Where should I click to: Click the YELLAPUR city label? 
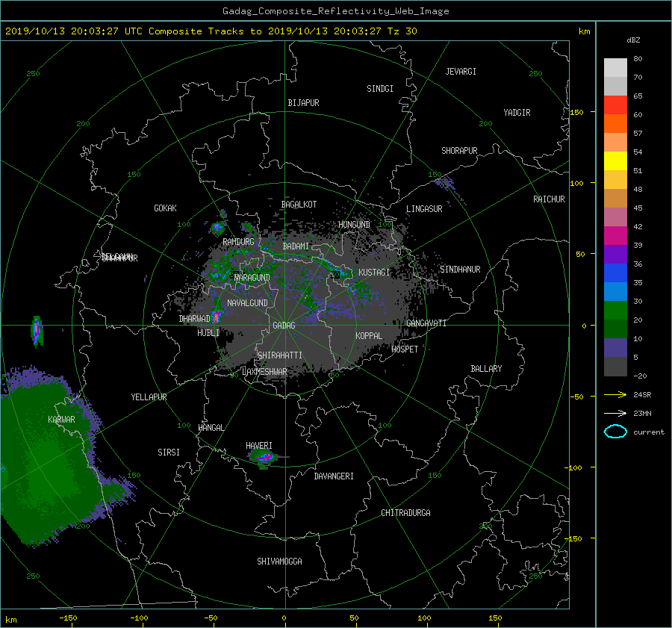[149, 397]
